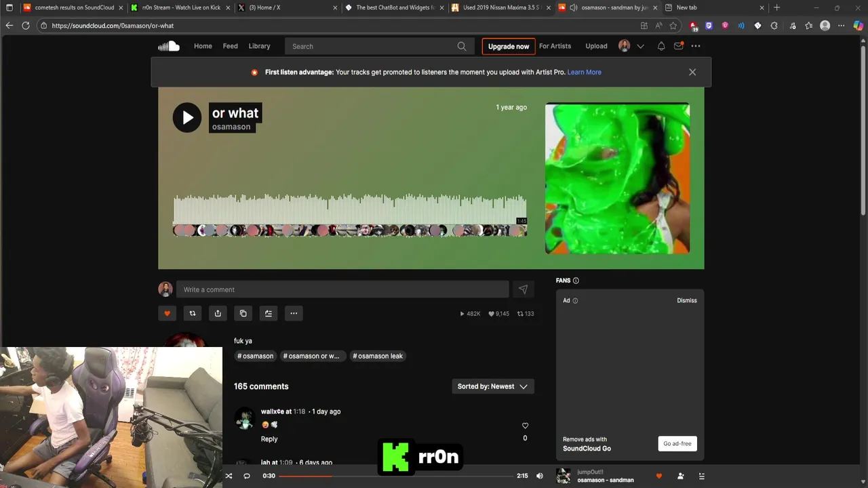The image size is (868, 488).
Task: Click the browser address bar URL
Action: 113,26
